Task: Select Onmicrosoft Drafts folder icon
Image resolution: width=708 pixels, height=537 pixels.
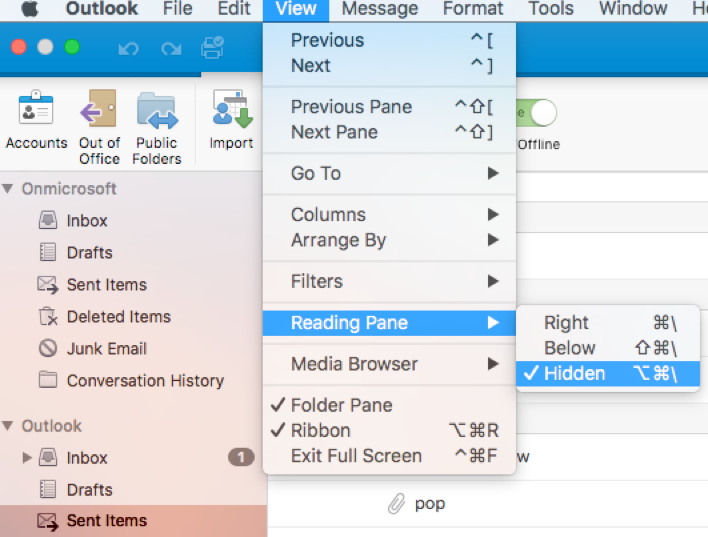Action: coord(48,252)
